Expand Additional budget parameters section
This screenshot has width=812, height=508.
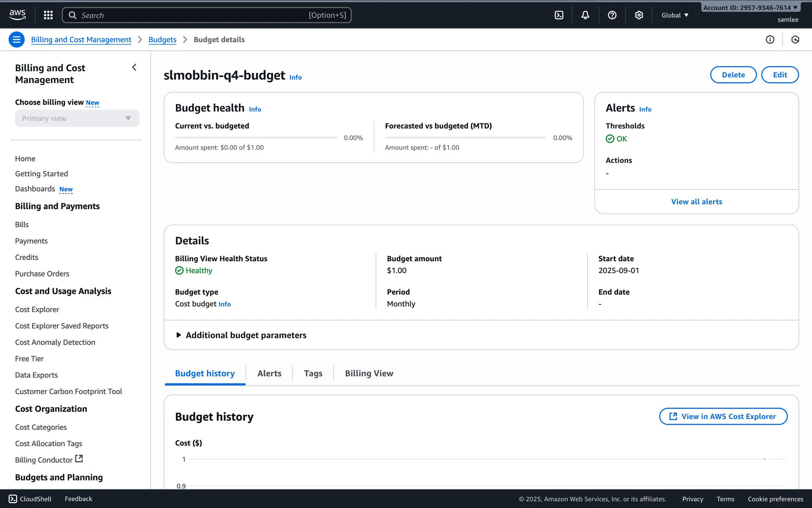pos(241,335)
